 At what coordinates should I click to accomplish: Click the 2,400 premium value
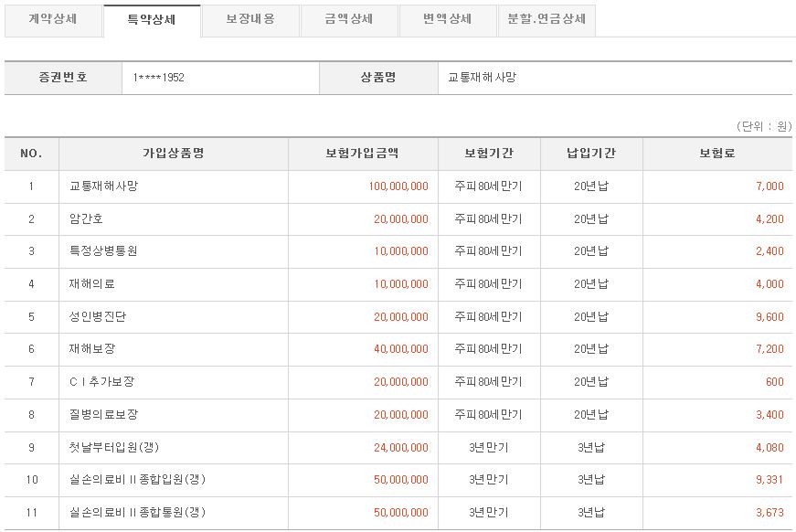pos(770,251)
